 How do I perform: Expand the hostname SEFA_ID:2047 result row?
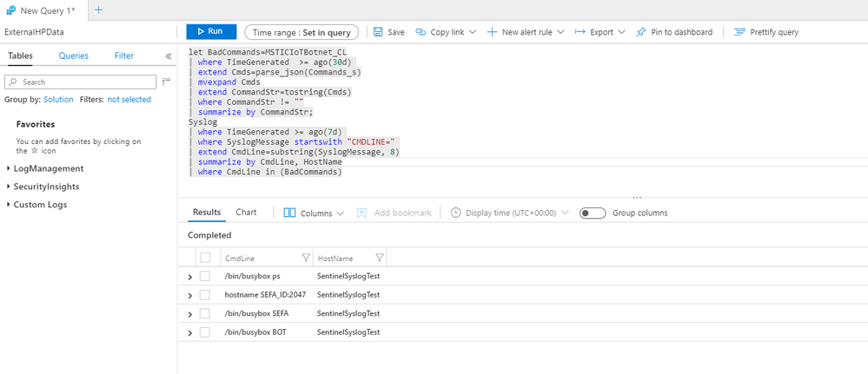[190, 295]
